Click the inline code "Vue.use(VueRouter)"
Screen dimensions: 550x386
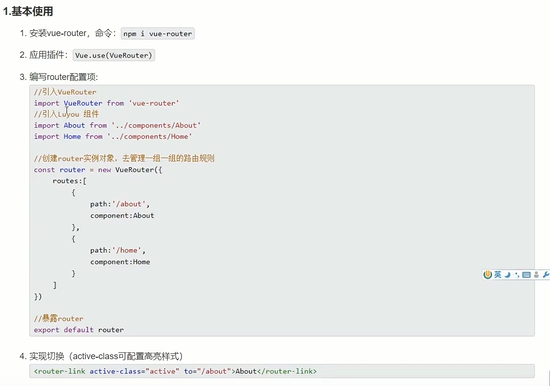[114, 55]
